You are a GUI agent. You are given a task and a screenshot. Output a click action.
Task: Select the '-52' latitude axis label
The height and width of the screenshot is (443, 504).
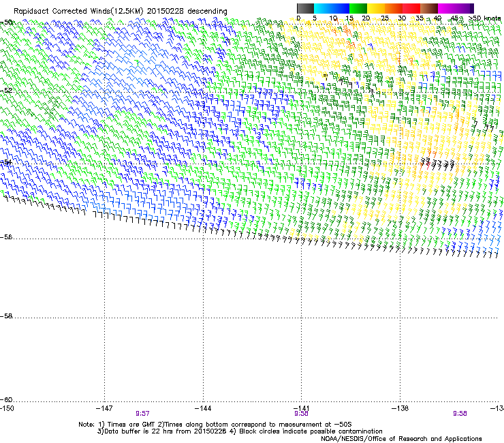(6, 91)
